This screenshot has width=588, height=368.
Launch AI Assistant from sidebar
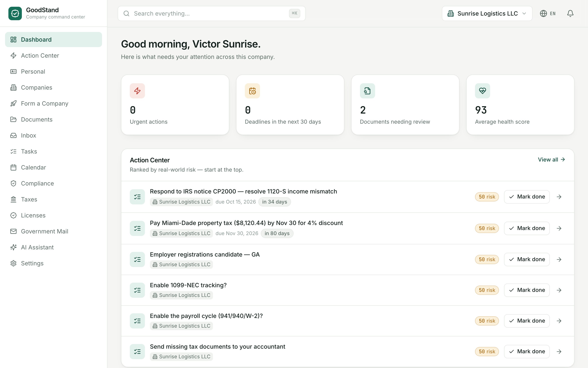point(54,247)
